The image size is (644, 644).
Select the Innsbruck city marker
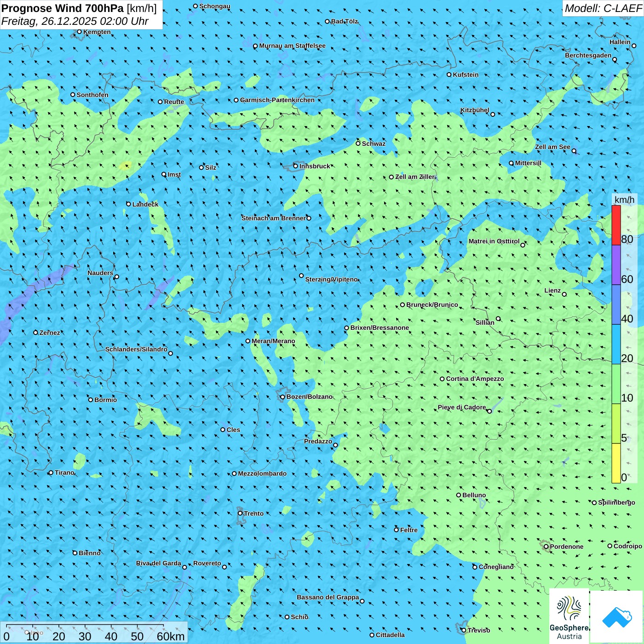click(x=296, y=166)
